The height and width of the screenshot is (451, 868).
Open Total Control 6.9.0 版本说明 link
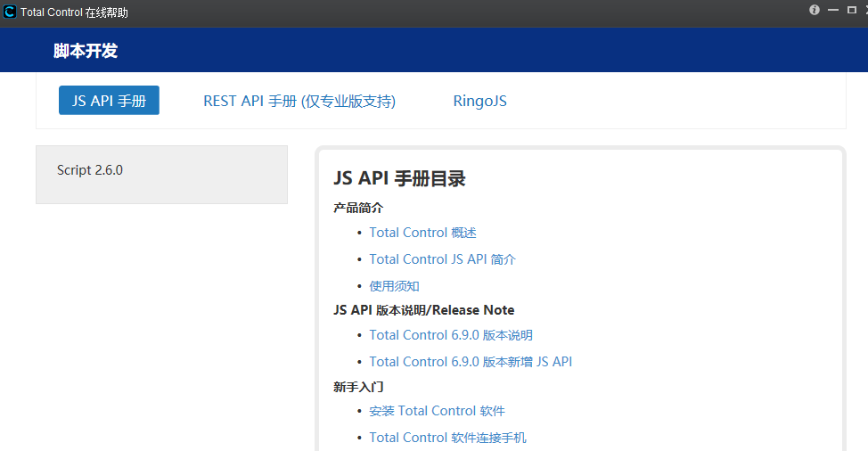tap(451, 335)
